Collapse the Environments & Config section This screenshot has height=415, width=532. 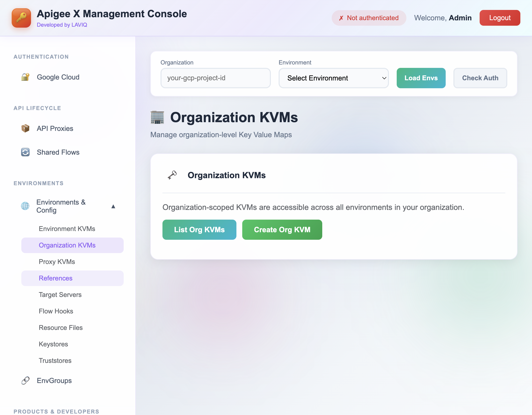pyautogui.click(x=113, y=206)
